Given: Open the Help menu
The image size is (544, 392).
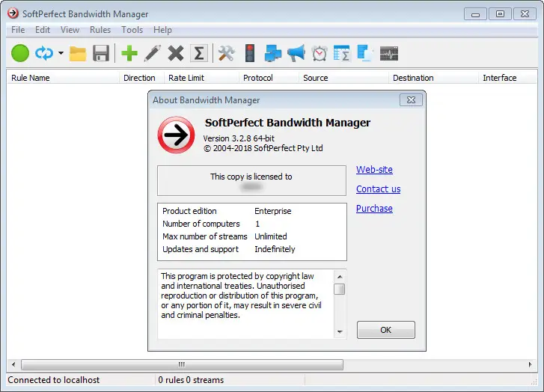Looking at the screenshot, I should click(x=162, y=30).
